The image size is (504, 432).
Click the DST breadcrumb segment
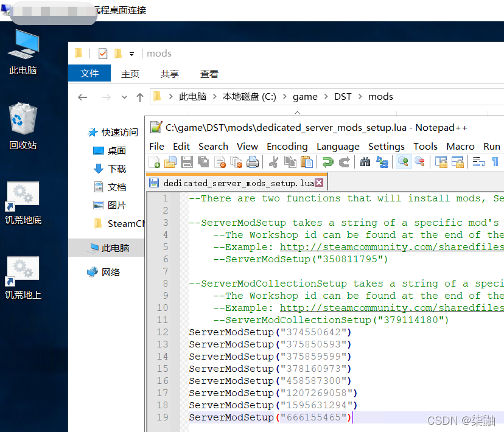point(343,97)
